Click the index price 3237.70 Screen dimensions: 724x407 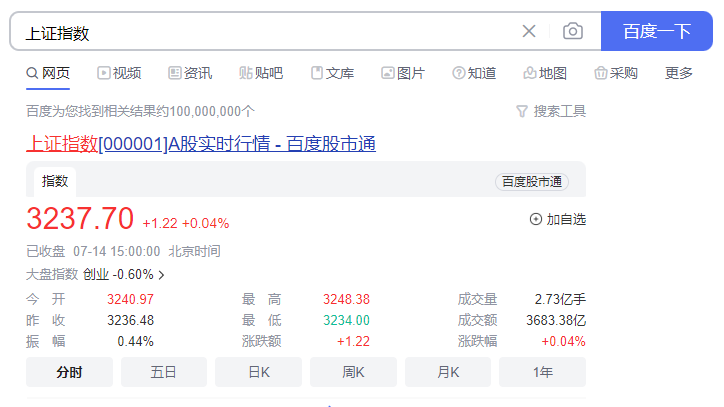[x=80, y=219]
